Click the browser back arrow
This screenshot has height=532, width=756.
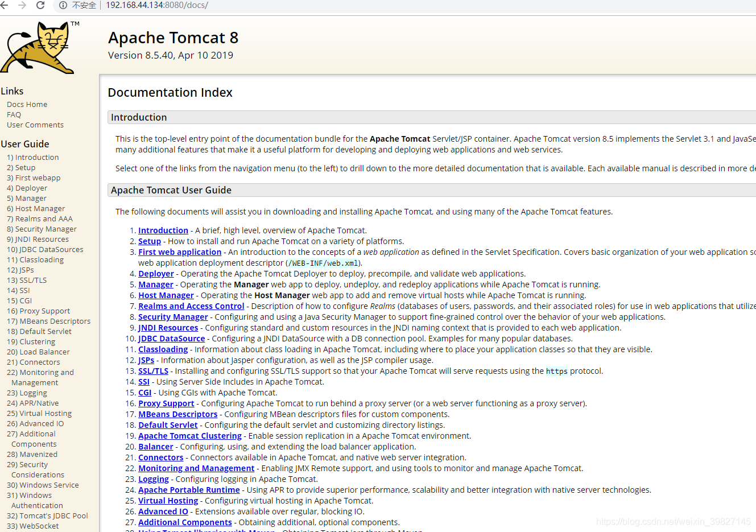pyautogui.click(x=4, y=5)
